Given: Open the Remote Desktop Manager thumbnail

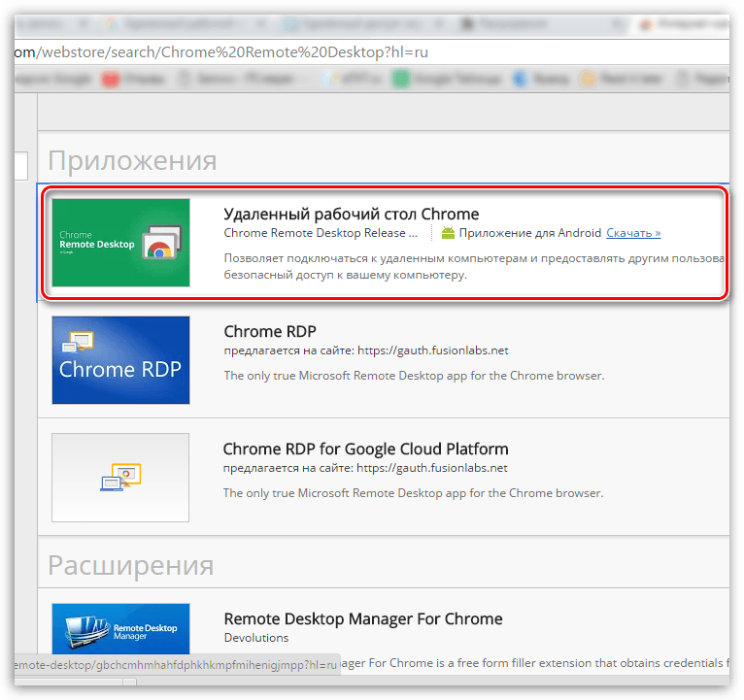Looking at the screenshot, I should [x=121, y=629].
